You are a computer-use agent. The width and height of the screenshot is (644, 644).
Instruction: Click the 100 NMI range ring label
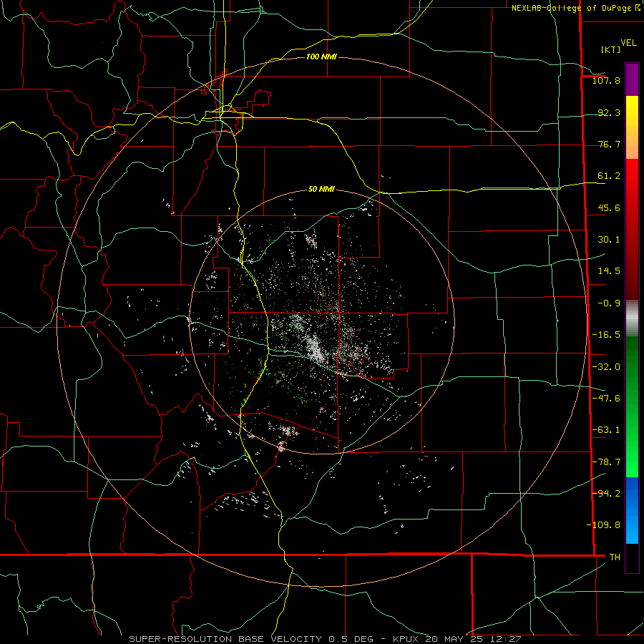coord(321,57)
